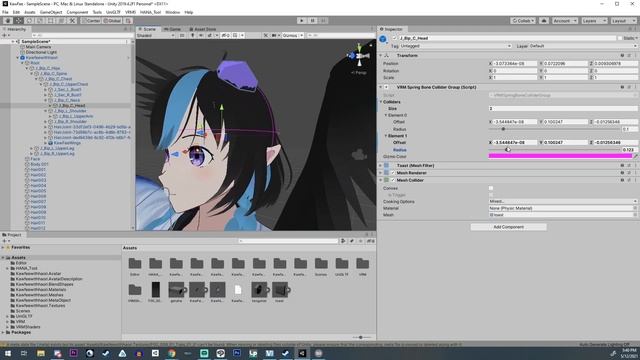Select the Transform tool in toolbar
Viewport: 640px width, 360px height.
pos(61,20)
